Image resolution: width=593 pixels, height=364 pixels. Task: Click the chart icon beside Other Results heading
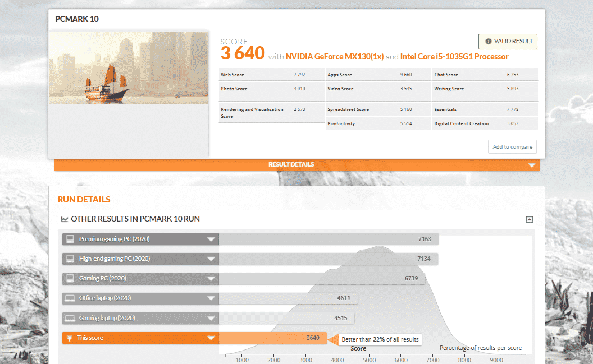(x=65, y=219)
